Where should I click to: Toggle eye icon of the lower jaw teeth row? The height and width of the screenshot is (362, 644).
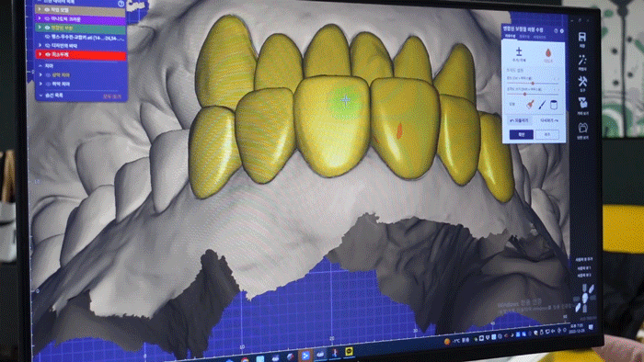(48, 84)
